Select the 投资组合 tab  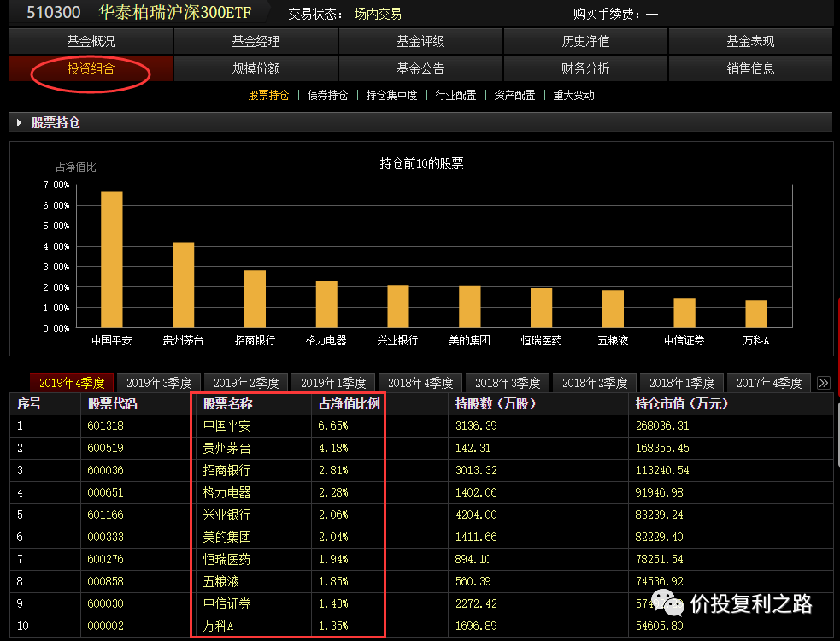(x=91, y=68)
